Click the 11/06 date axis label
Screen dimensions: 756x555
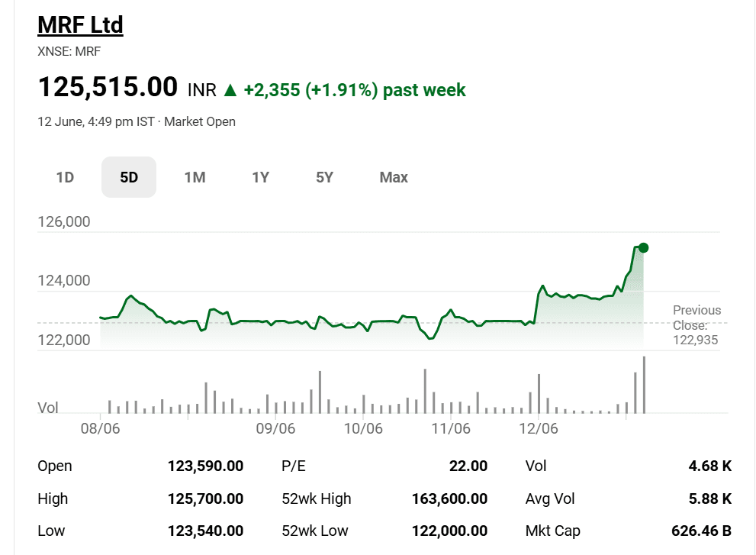click(451, 428)
